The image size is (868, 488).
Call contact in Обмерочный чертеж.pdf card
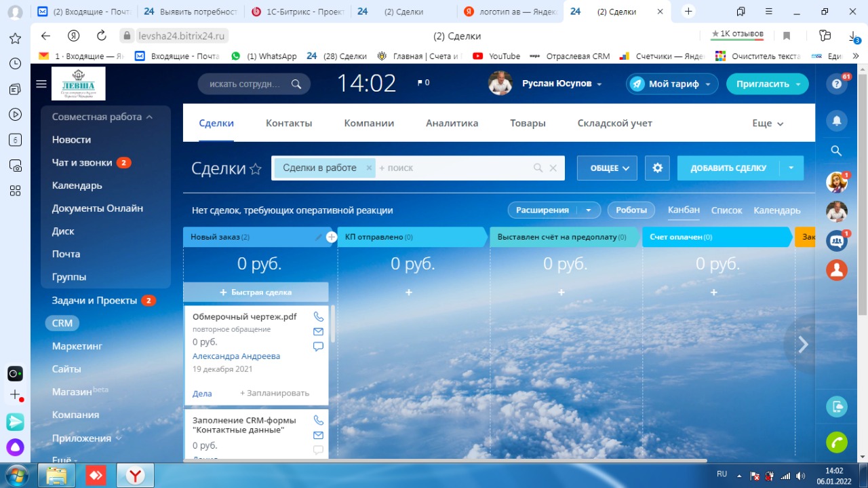click(318, 316)
